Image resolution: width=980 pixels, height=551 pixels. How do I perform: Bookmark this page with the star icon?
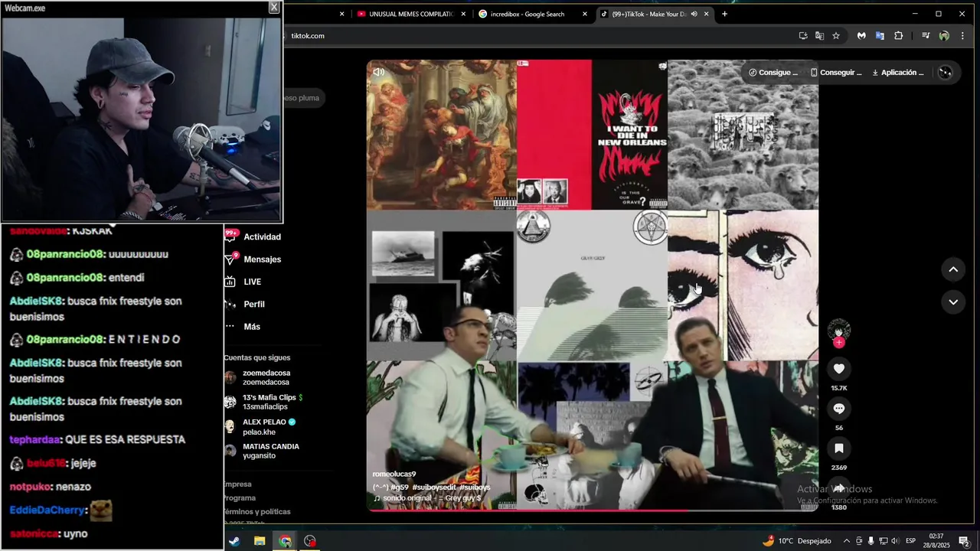(x=836, y=36)
